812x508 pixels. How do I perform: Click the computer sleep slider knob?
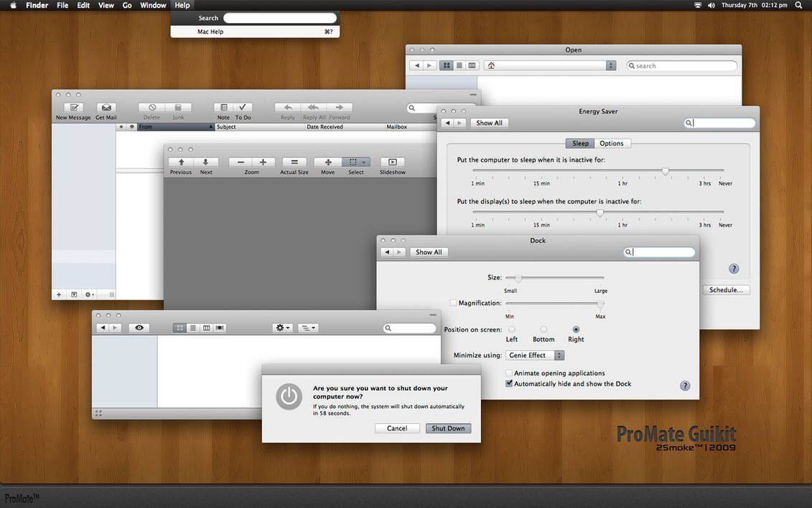[x=666, y=171]
